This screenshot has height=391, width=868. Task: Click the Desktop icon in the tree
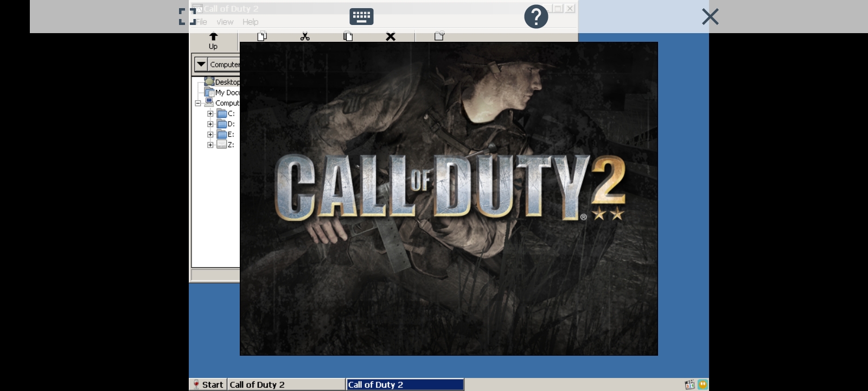point(209,81)
